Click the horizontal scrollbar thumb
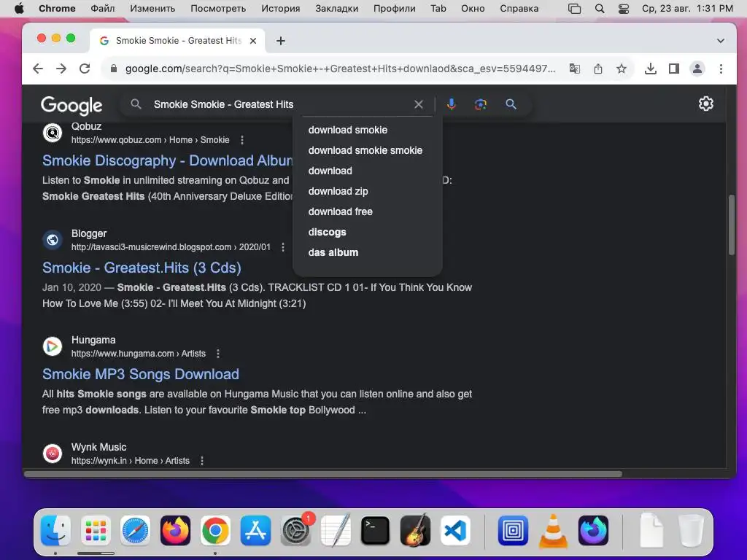This screenshot has height=560, width=747. [x=323, y=474]
